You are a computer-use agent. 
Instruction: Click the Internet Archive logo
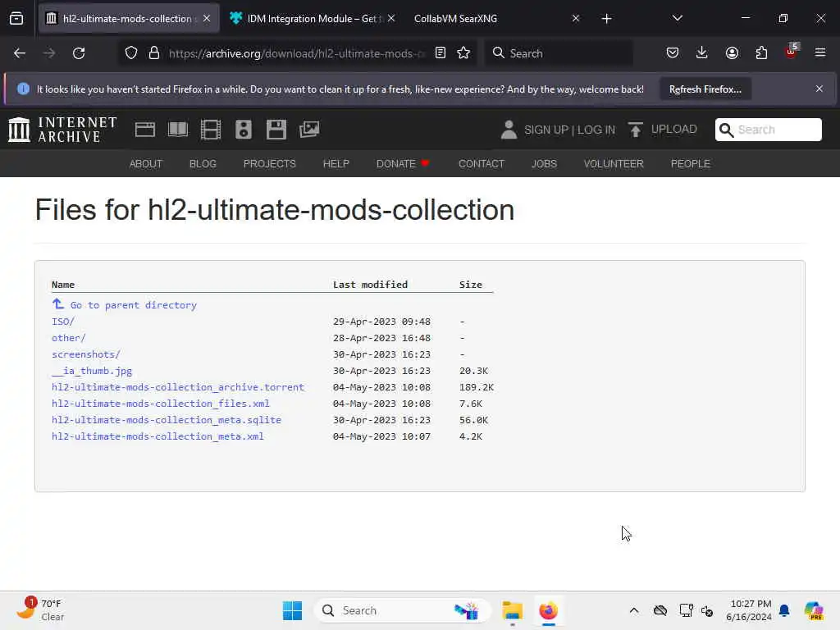click(x=62, y=130)
